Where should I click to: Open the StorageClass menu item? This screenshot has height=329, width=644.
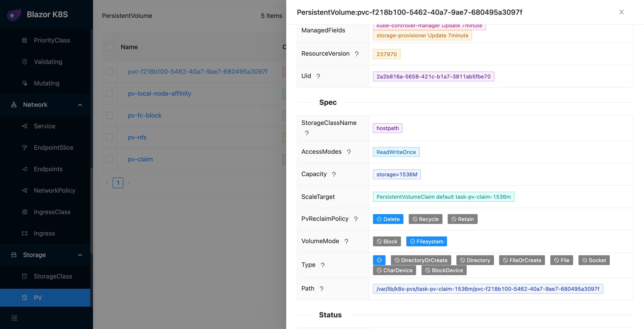tap(53, 276)
